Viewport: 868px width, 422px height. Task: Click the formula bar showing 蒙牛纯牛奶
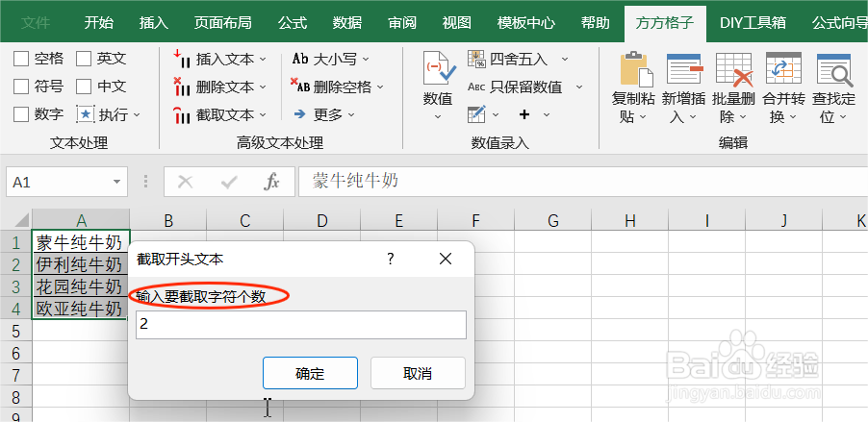[x=582, y=182]
